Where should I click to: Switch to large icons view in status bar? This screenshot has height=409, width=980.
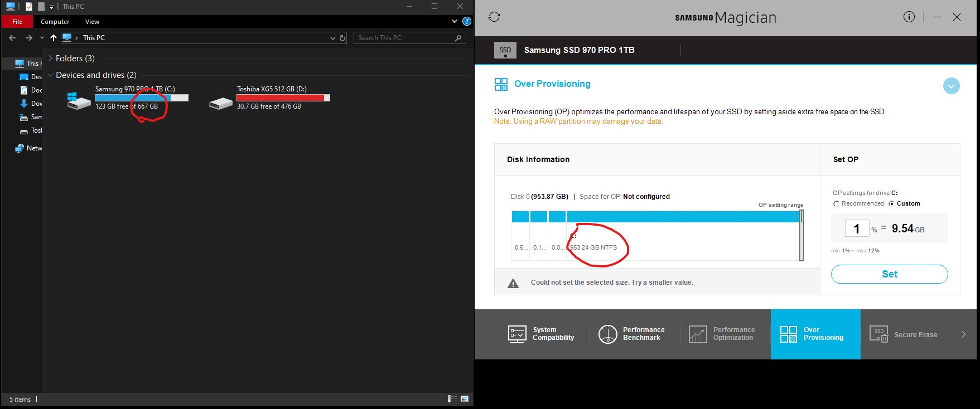[x=465, y=399]
